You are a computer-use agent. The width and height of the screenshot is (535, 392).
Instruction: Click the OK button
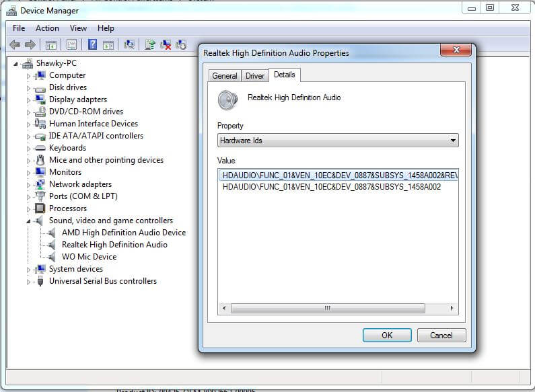387,336
